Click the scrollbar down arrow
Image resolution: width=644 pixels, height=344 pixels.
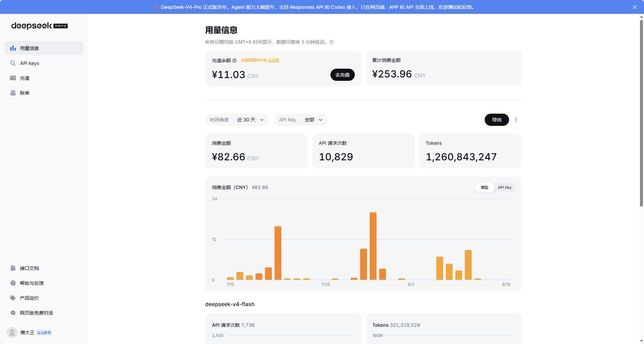641,341
